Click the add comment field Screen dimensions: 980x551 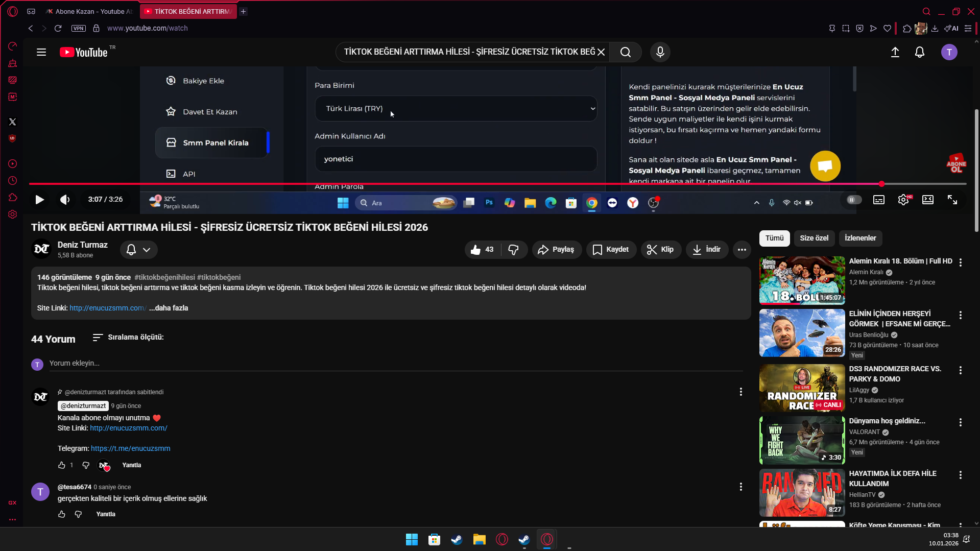[x=396, y=363]
